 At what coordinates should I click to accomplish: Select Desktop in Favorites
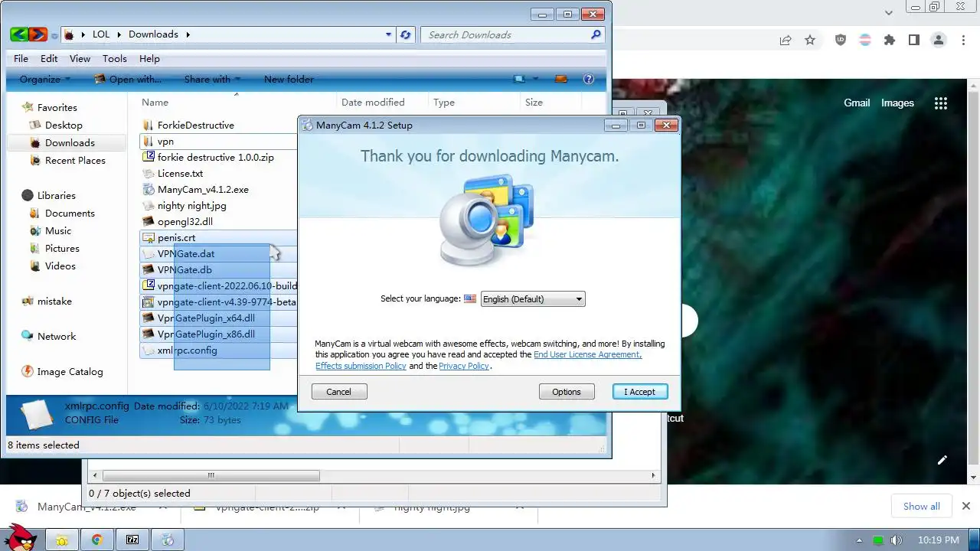pos(63,125)
